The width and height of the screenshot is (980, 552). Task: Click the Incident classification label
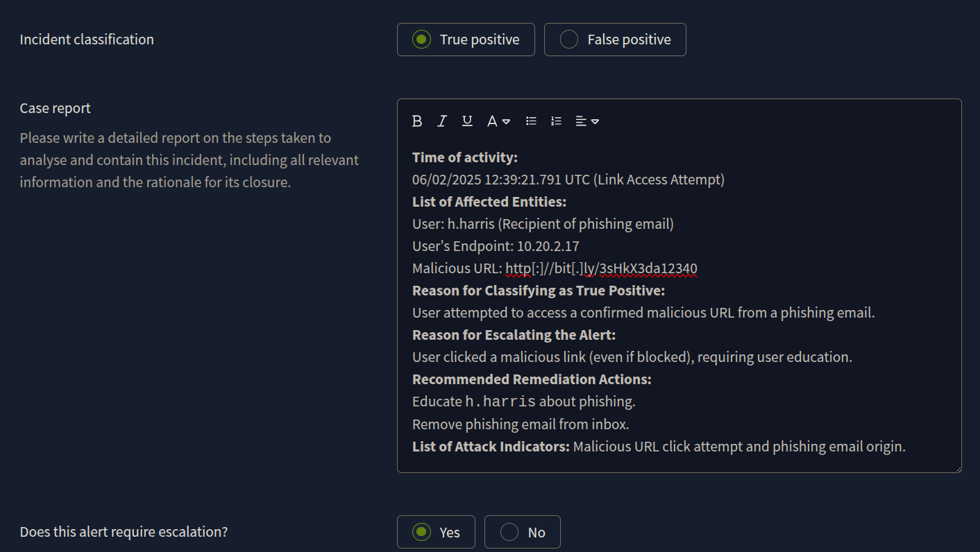click(86, 40)
